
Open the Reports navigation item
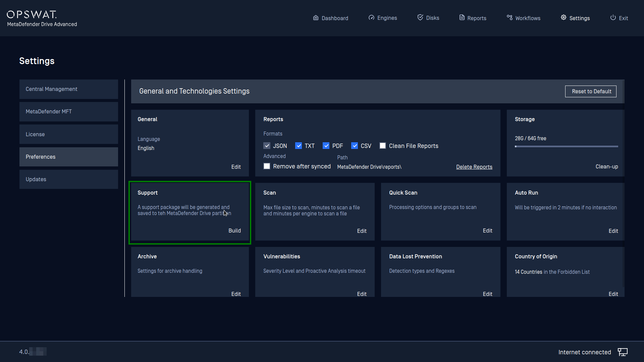click(x=473, y=18)
